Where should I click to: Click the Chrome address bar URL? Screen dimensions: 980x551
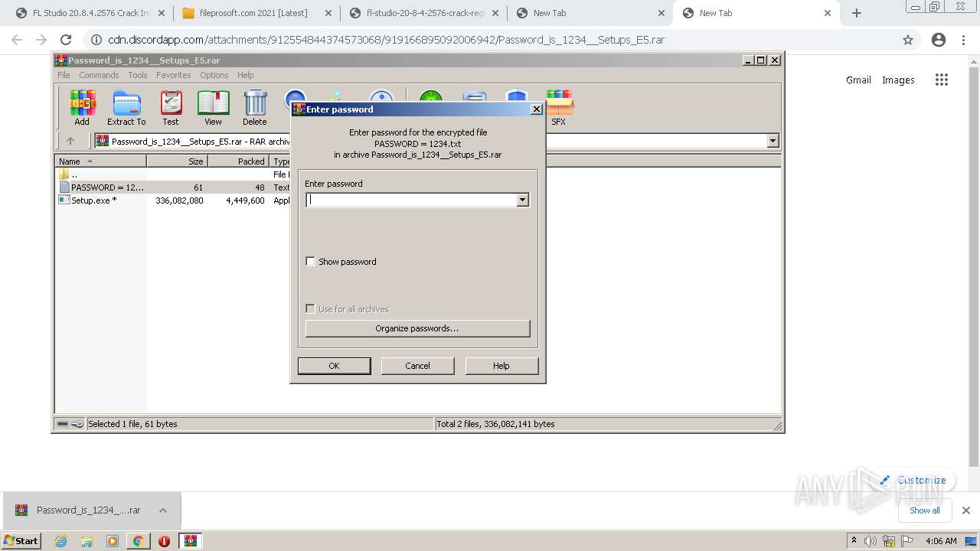(x=386, y=40)
